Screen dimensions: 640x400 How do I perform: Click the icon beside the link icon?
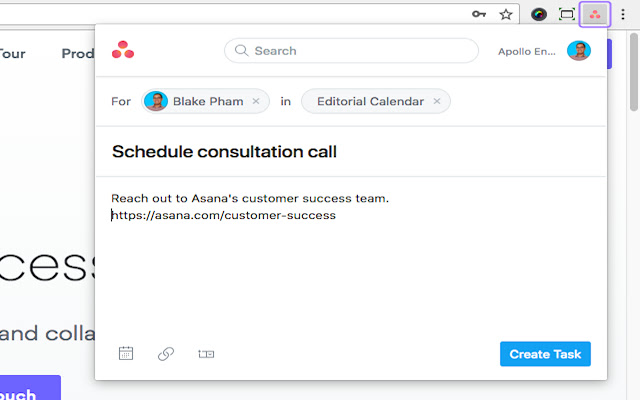(x=206, y=354)
